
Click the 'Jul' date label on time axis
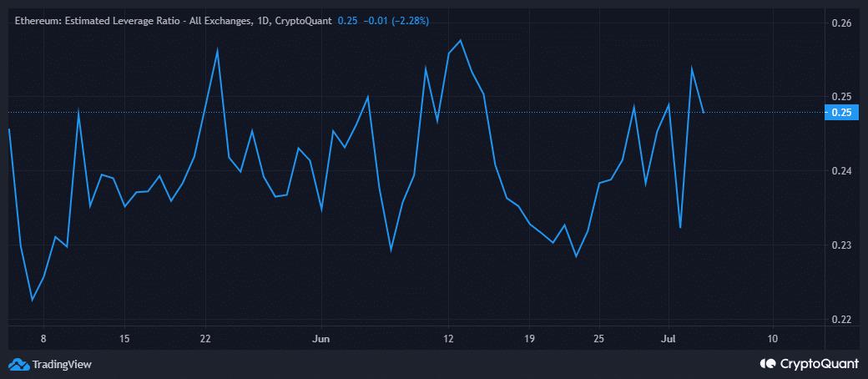pyautogui.click(x=669, y=339)
